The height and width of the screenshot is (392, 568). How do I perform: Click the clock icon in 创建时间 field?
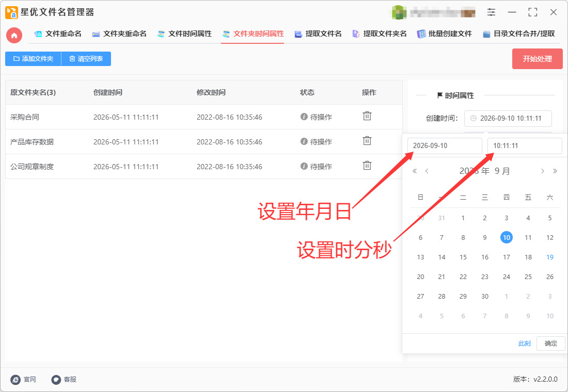[x=473, y=118]
